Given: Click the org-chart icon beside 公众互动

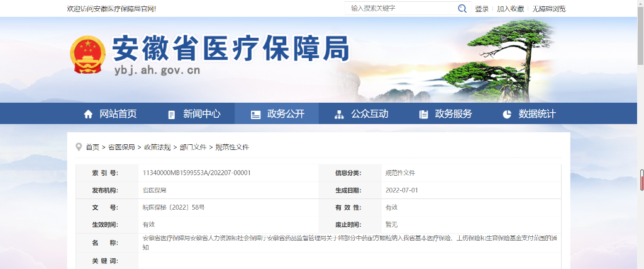Looking at the screenshot, I should [339, 114].
